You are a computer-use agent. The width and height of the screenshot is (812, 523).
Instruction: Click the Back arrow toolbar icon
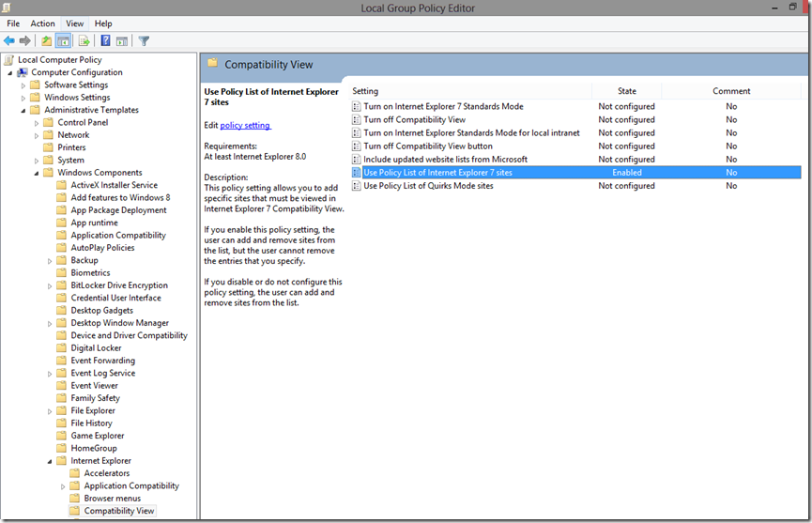click(9, 40)
